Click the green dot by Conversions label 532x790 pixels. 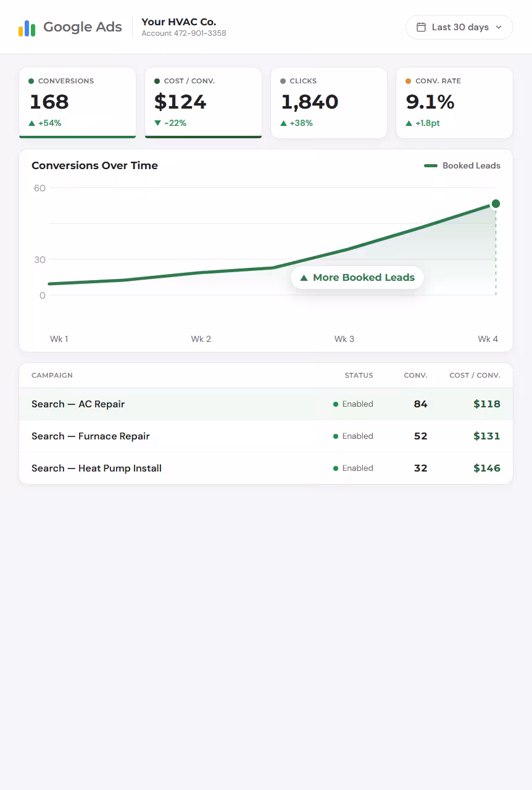31,81
